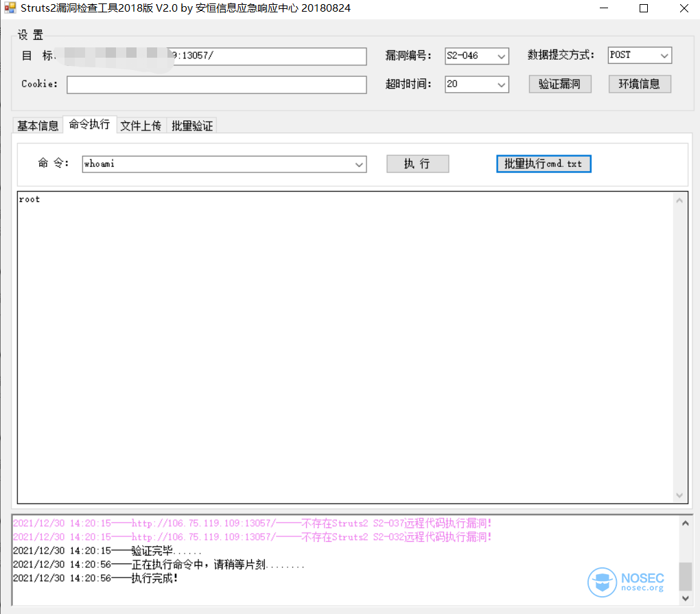Select the 命令执行 tab

pos(90,124)
